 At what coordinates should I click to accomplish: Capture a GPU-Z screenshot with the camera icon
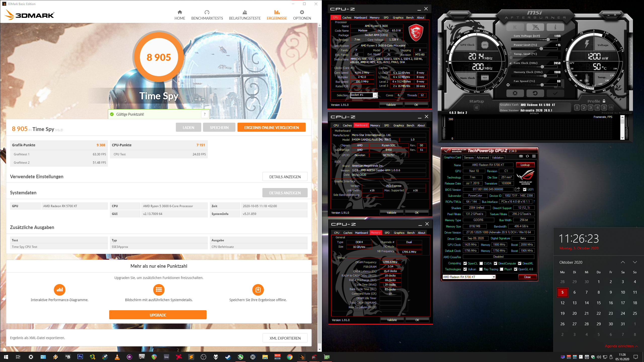pyautogui.click(x=520, y=156)
